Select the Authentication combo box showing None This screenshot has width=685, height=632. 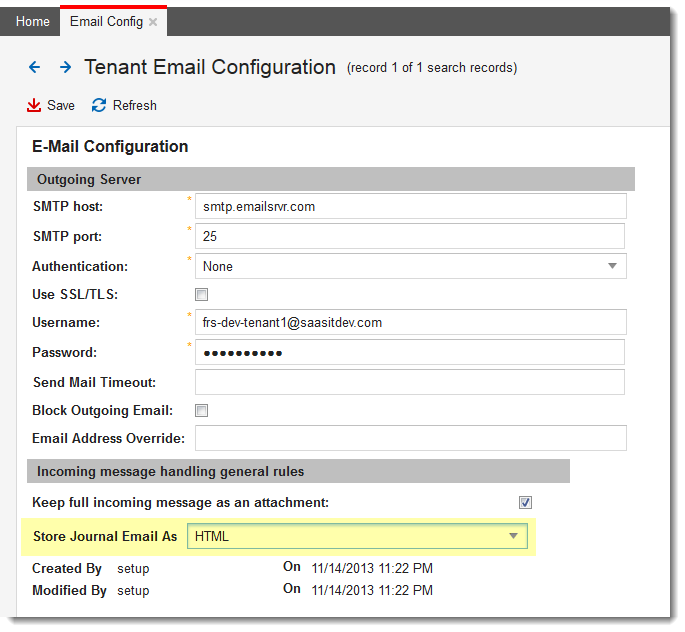(x=410, y=266)
